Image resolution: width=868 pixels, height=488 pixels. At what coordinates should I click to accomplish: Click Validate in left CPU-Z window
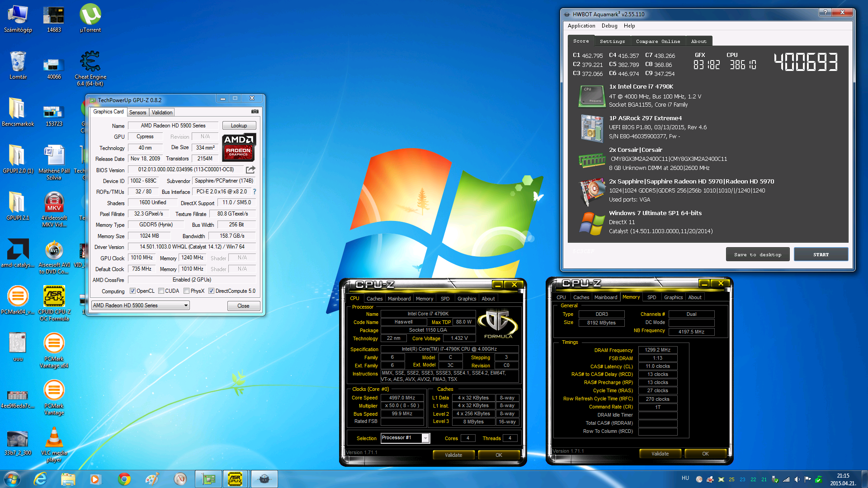click(453, 455)
